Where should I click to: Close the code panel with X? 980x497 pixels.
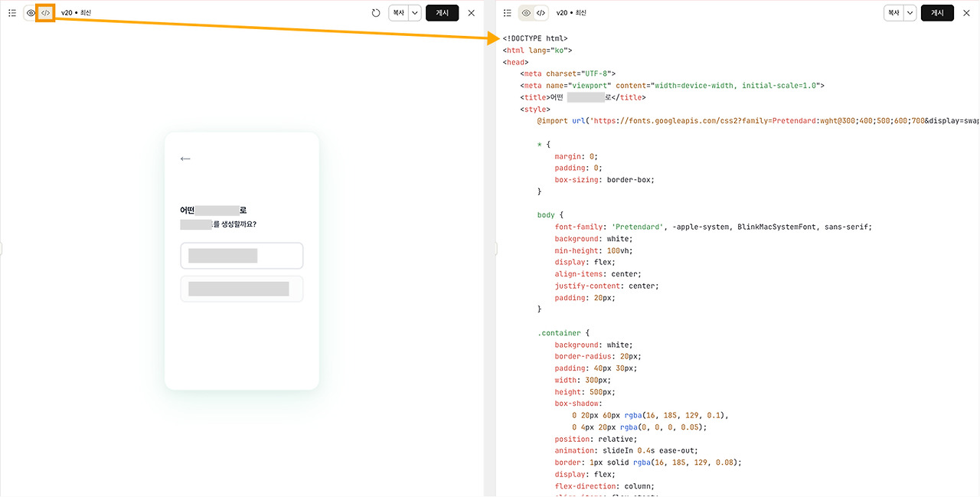(x=966, y=13)
